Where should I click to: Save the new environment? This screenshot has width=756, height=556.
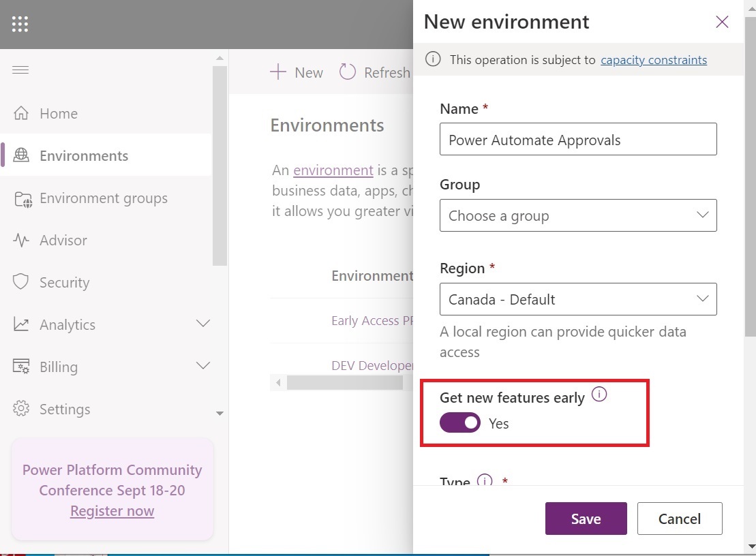pos(586,518)
